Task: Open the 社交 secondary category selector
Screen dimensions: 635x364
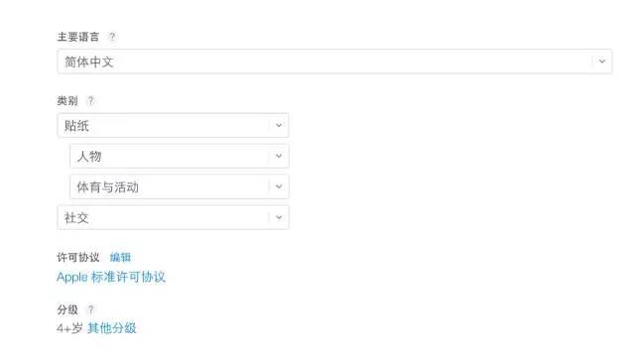Action: click(x=173, y=217)
